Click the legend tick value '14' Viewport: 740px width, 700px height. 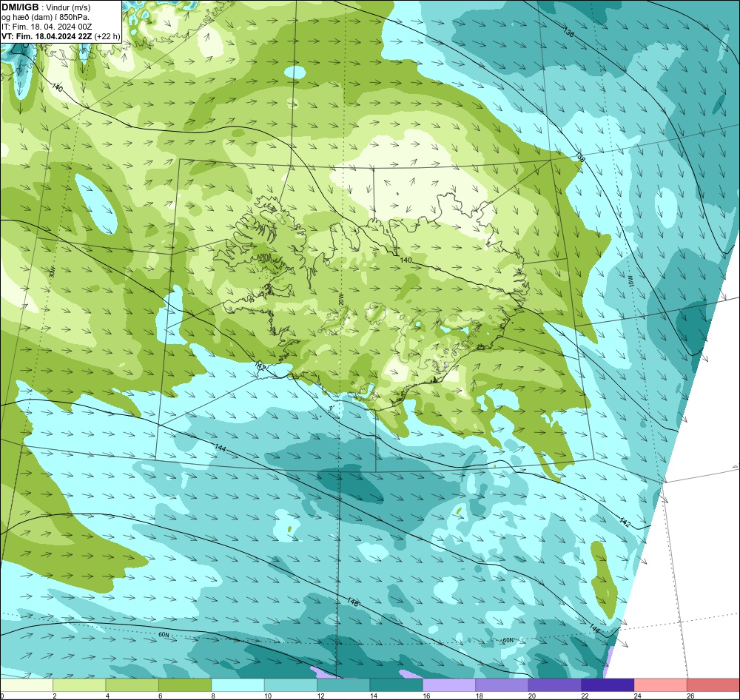pyautogui.click(x=373, y=696)
